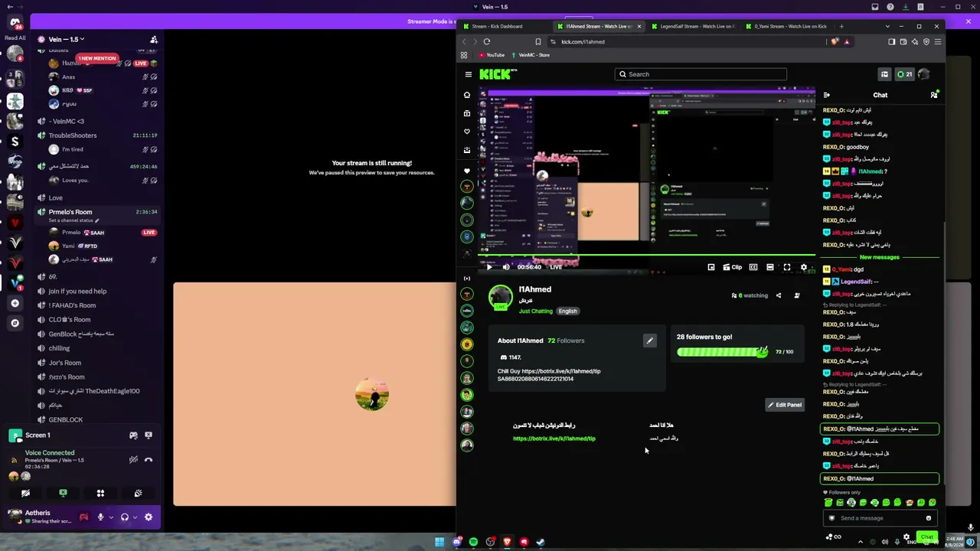Open Discord User Settings gear
The image size is (980, 551).
click(149, 517)
